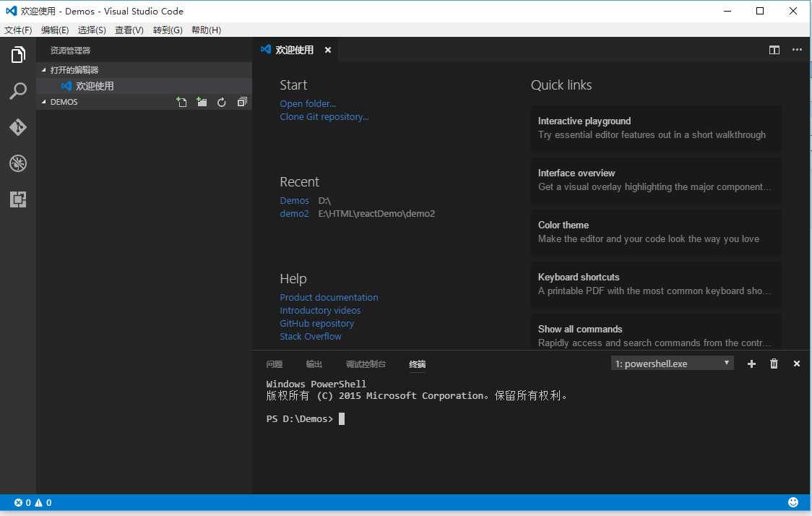The image size is (812, 516).
Task: Collapse the 打开的编辑器 section
Action: click(144, 70)
